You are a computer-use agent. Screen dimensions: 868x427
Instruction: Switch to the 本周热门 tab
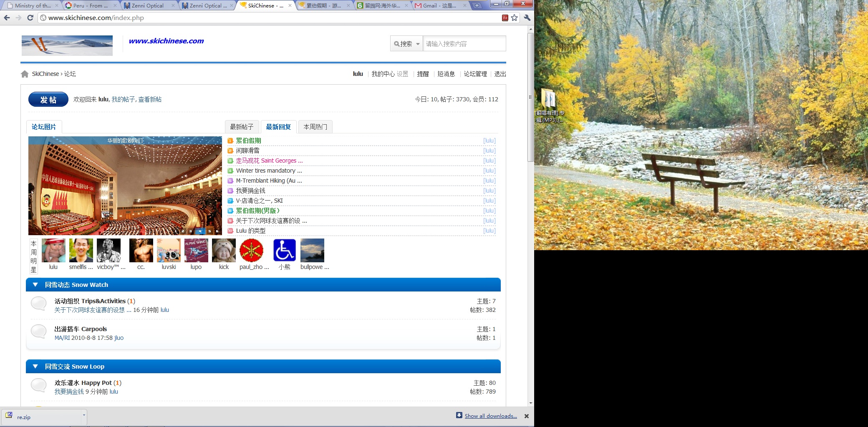(315, 127)
